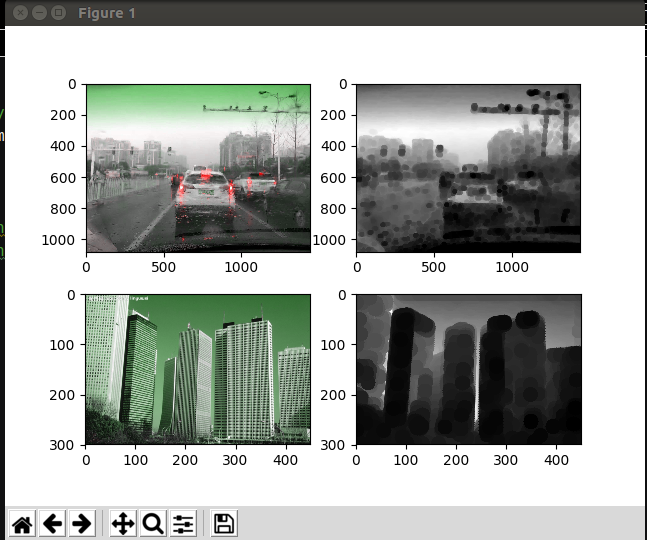
Task: Click the grayscale skyscraper depth map subplot
Action: pyautogui.click(x=469, y=370)
